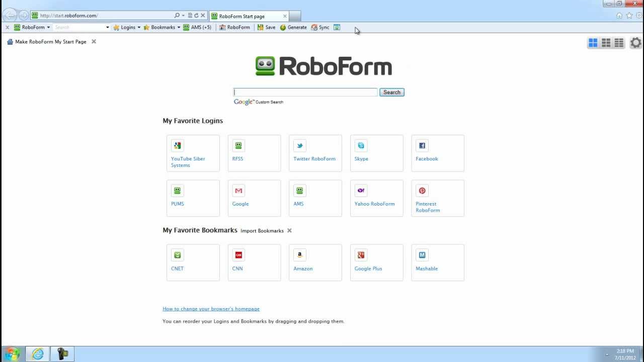This screenshot has width=644, height=362.
Task: Click the Stop loading icon in address bar
Action: pos(203,16)
